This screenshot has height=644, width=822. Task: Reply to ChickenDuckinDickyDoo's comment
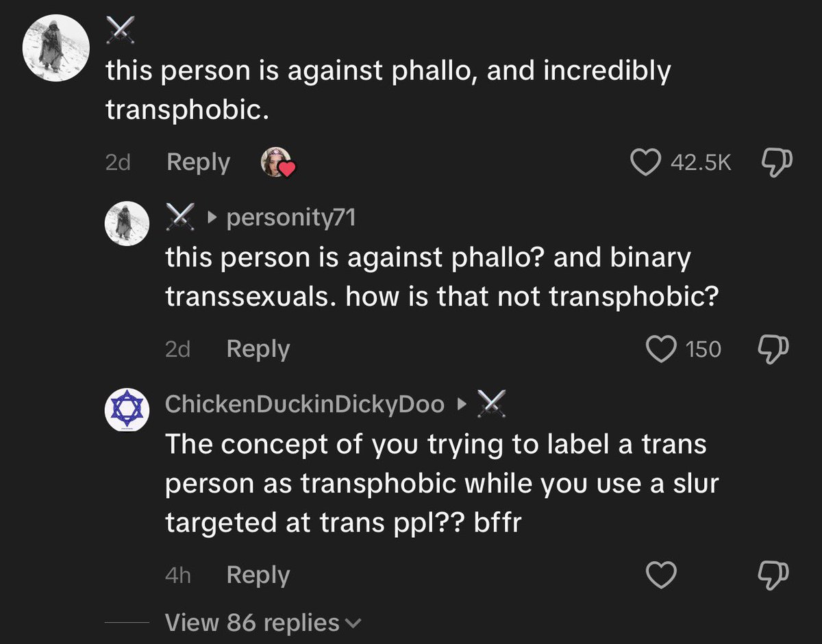[x=258, y=575]
